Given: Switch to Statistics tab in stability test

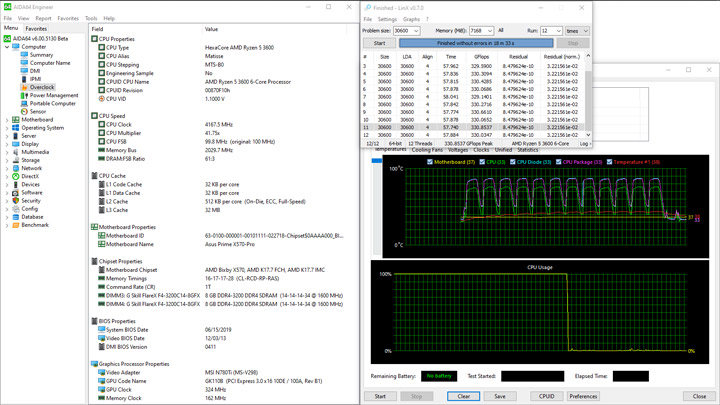Looking at the screenshot, I should tap(528, 150).
